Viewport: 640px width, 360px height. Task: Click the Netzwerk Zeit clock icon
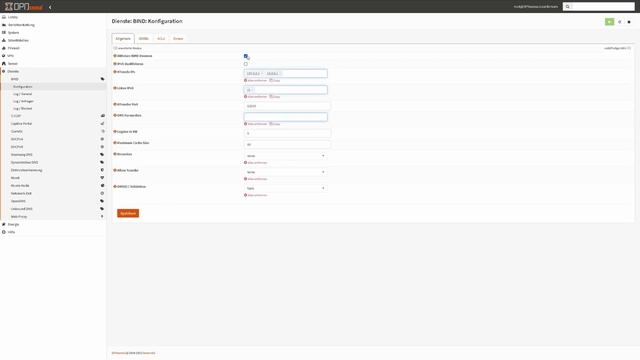coord(102,193)
